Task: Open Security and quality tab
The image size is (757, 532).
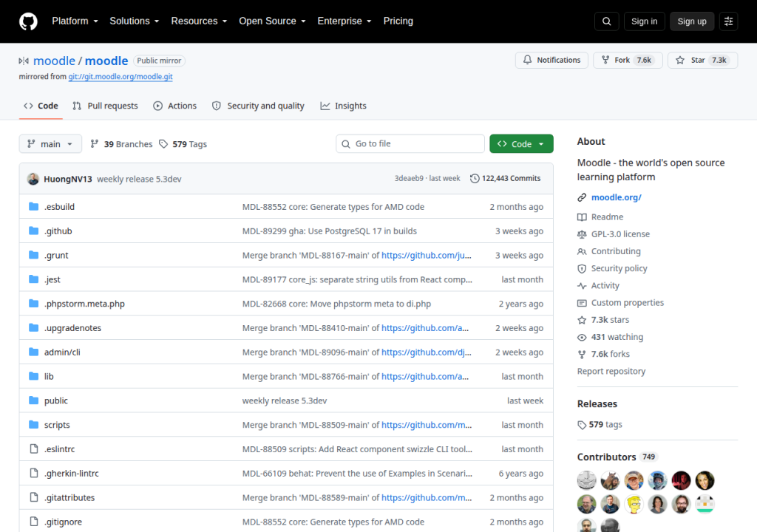Action: (258, 106)
